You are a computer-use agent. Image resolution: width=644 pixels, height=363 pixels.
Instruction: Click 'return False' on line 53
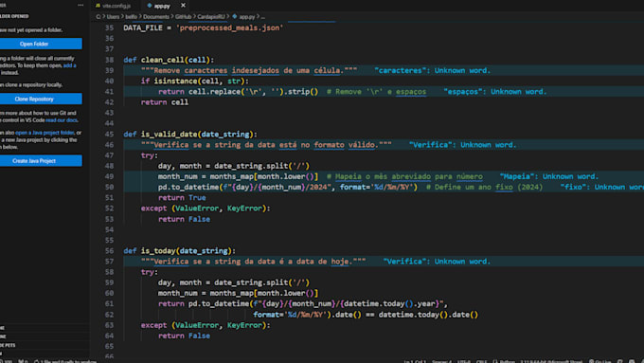pyautogui.click(x=184, y=219)
